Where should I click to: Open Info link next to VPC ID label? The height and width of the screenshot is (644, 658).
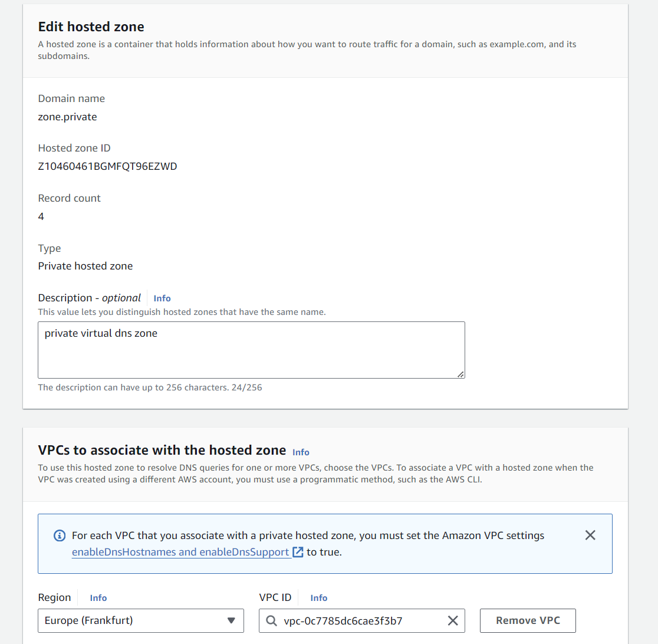[x=319, y=598]
